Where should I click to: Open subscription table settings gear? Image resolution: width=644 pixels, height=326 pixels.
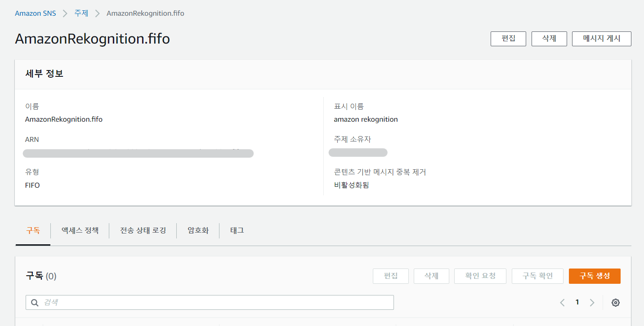[x=616, y=303]
